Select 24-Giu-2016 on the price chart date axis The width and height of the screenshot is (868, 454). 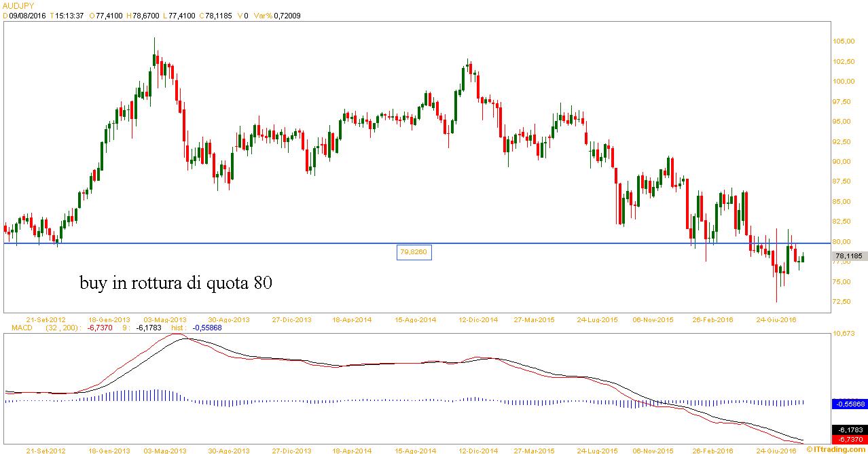click(x=777, y=319)
